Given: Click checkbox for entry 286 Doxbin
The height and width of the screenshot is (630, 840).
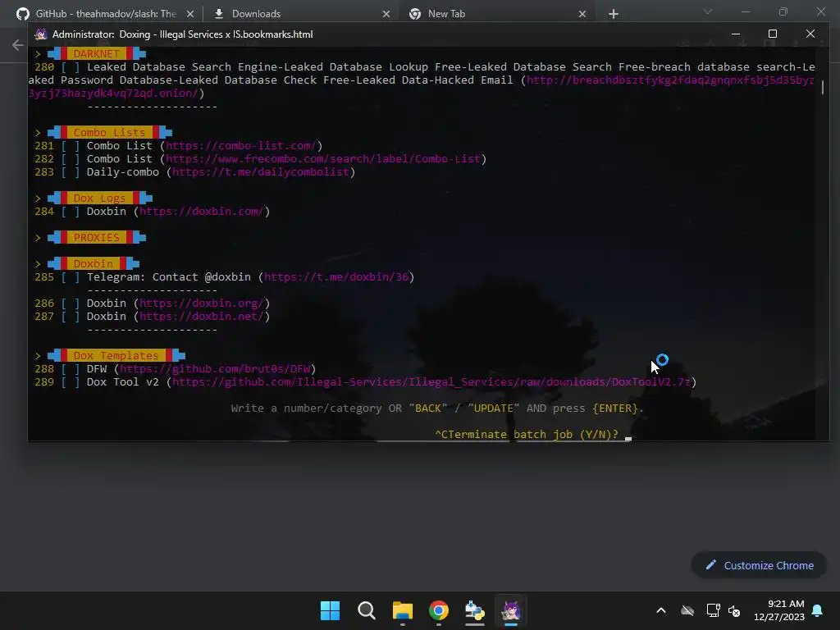Looking at the screenshot, I should click(x=71, y=304).
